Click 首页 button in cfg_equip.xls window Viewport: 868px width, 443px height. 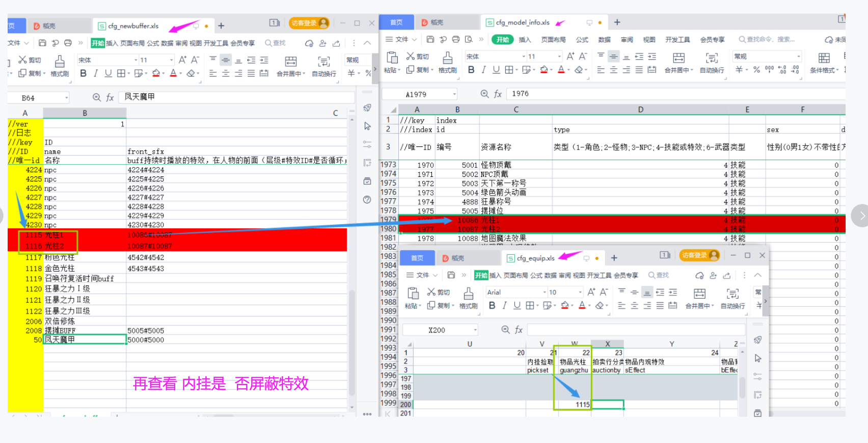tap(417, 258)
